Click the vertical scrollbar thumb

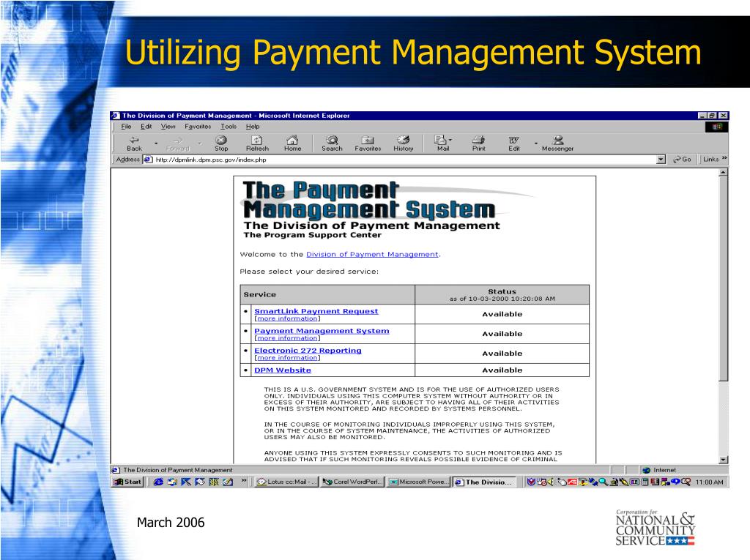723,280
